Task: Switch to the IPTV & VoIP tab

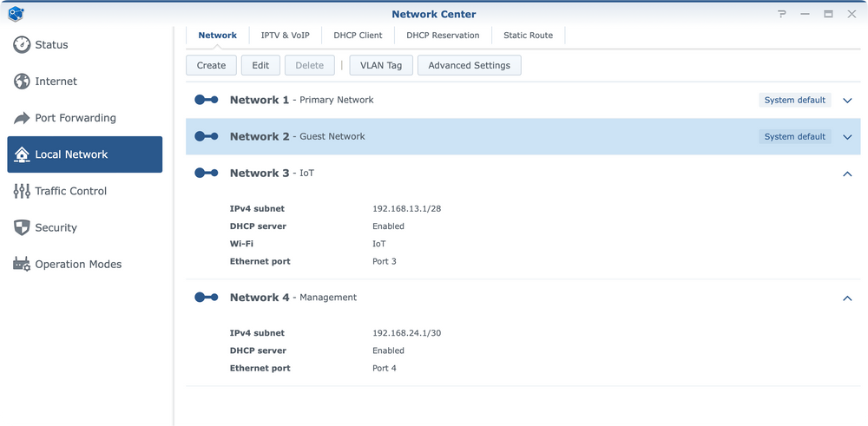Action: pyautogui.click(x=285, y=36)
